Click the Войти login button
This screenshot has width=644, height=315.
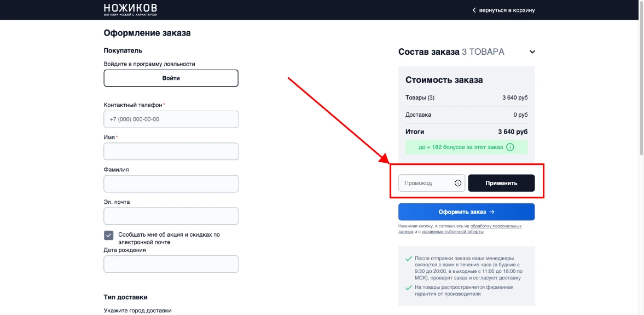tap(171, 78)
